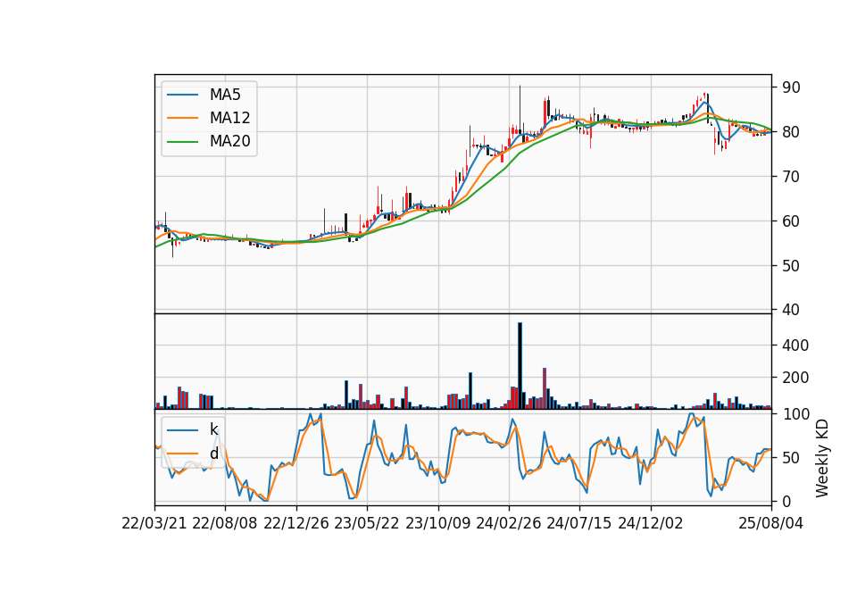Viewport: 857px width, 616px height.
Task: Click the 22/03/21 date tick label
Action: [x=154, y=523]
